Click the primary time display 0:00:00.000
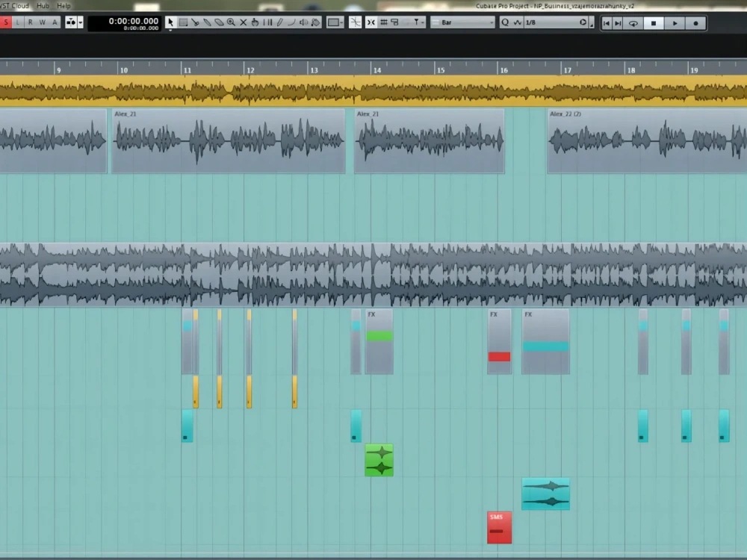This screenshot has width=747, height=560. click(134, 21)
